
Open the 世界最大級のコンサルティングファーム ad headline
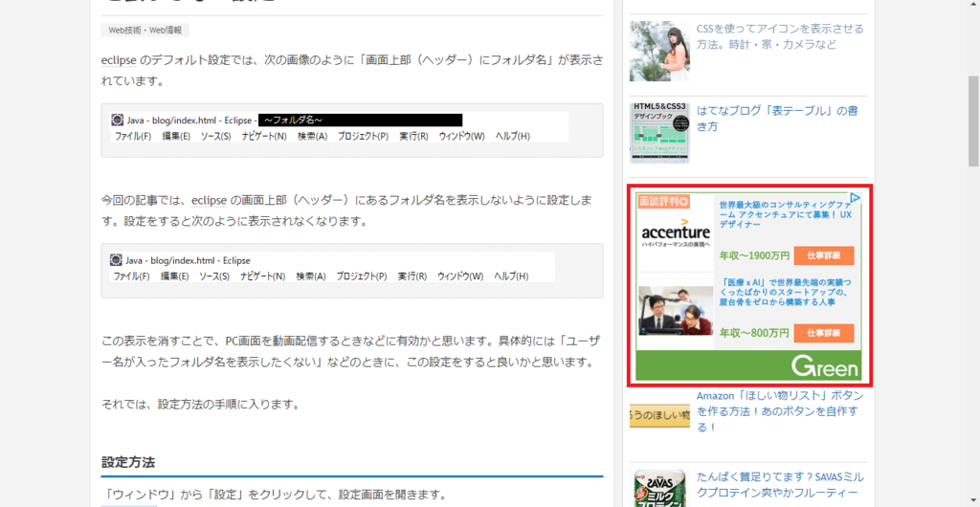click(785, 214)
